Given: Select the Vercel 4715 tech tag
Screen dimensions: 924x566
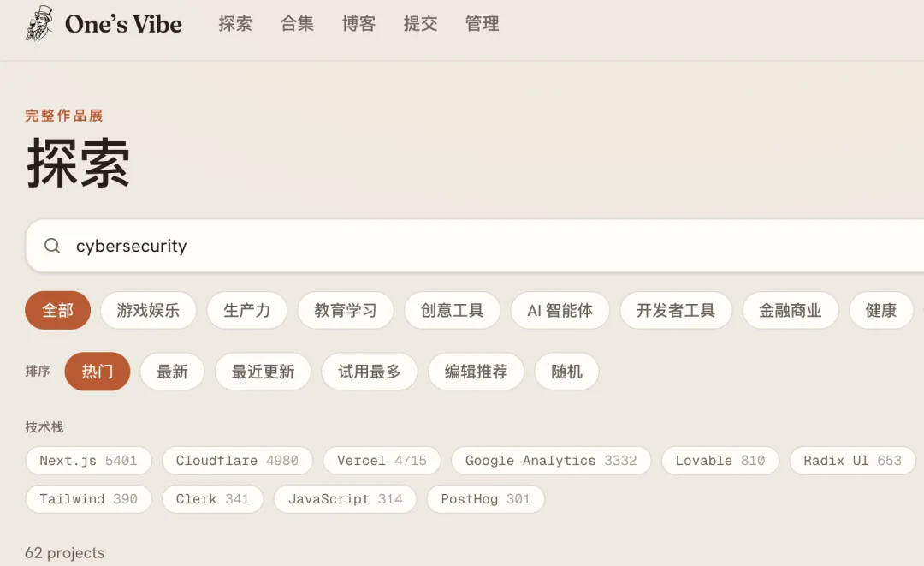Looking at the screenshot, I should coord(382,461).
